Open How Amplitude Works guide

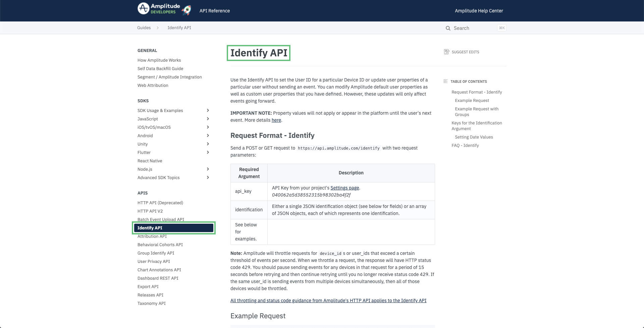click(159, 60)
